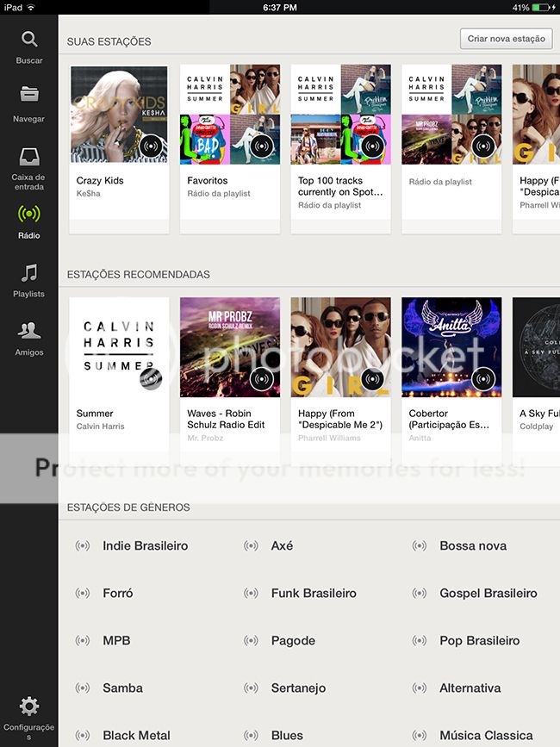
Task: Tap radio icon beside Bossa nova
Action: (x=420, y=545)
